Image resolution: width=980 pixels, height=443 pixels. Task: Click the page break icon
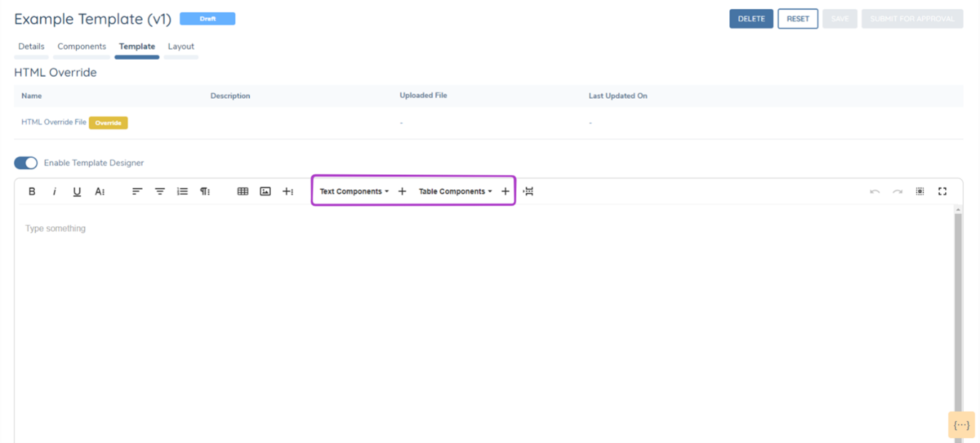(x=528, y=191)
